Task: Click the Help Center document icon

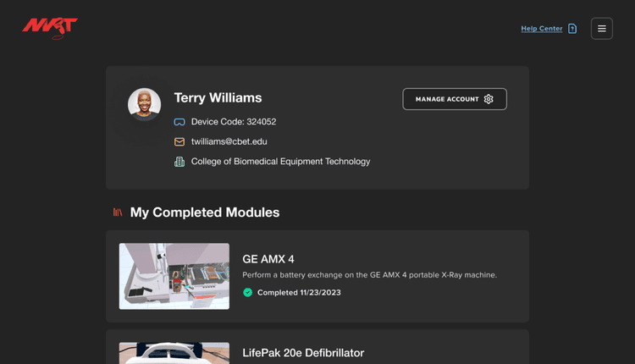Action: click(x=572, y=29)
